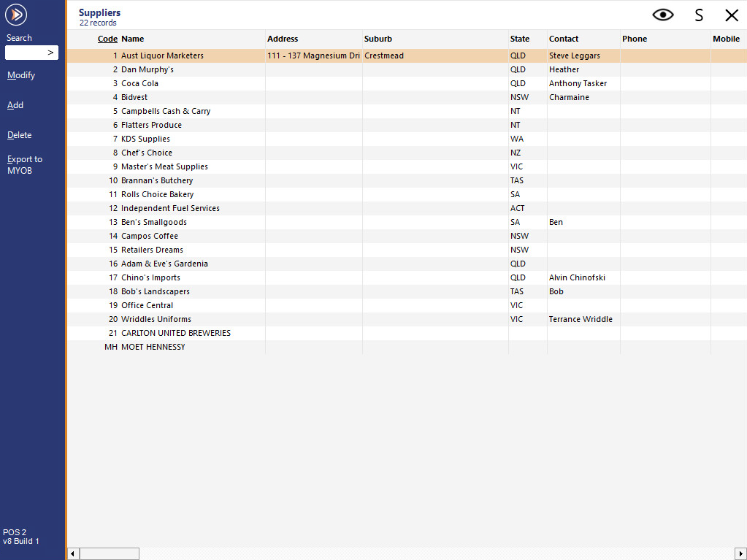The image size is (747, 560).
Task: Click the S icon near the top right
Action: (698, 15)
